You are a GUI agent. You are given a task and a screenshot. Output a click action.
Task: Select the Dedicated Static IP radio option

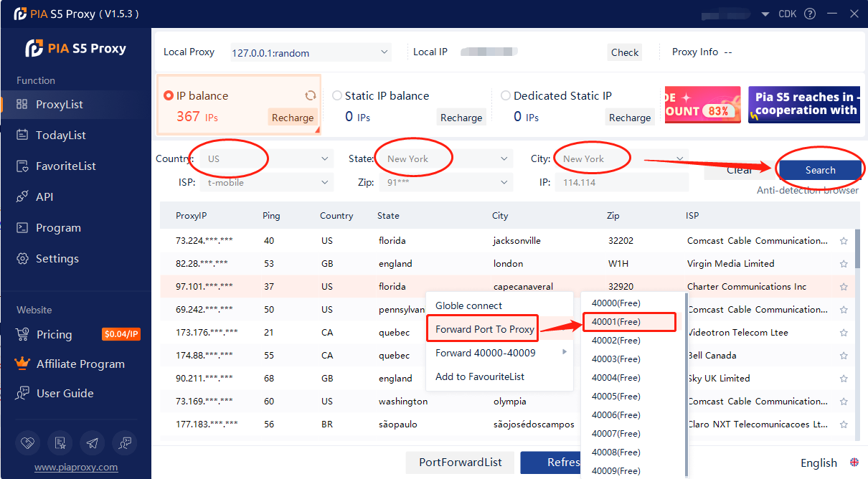pyautogui.click(x=506, y=95)
